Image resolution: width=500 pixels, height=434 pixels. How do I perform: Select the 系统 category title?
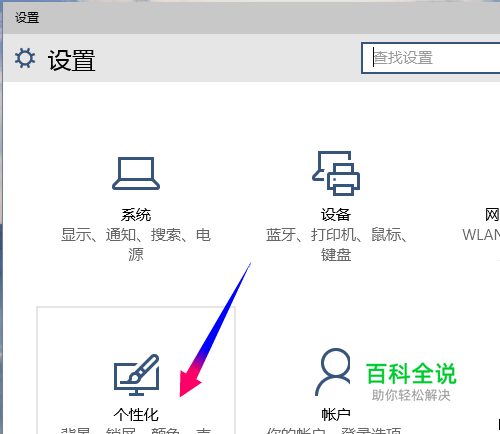tap(136, 215)
